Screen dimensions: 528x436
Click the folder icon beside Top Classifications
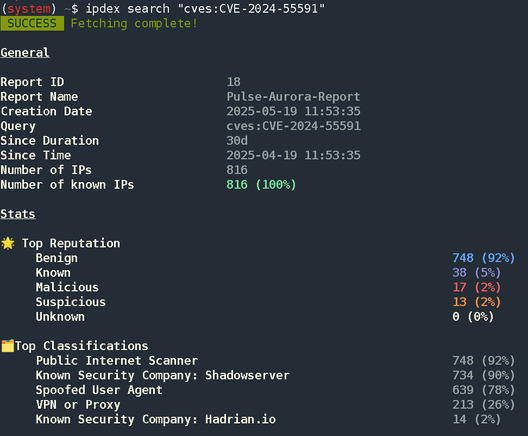coord(7,346)
